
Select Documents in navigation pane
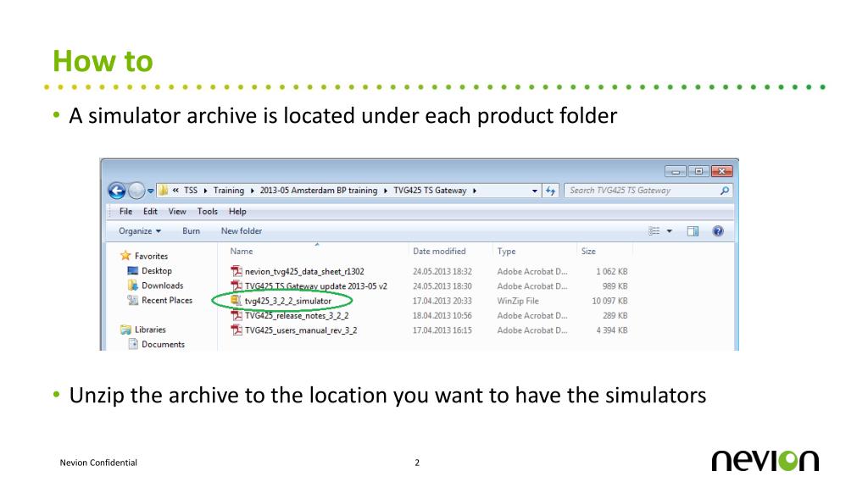163,344
